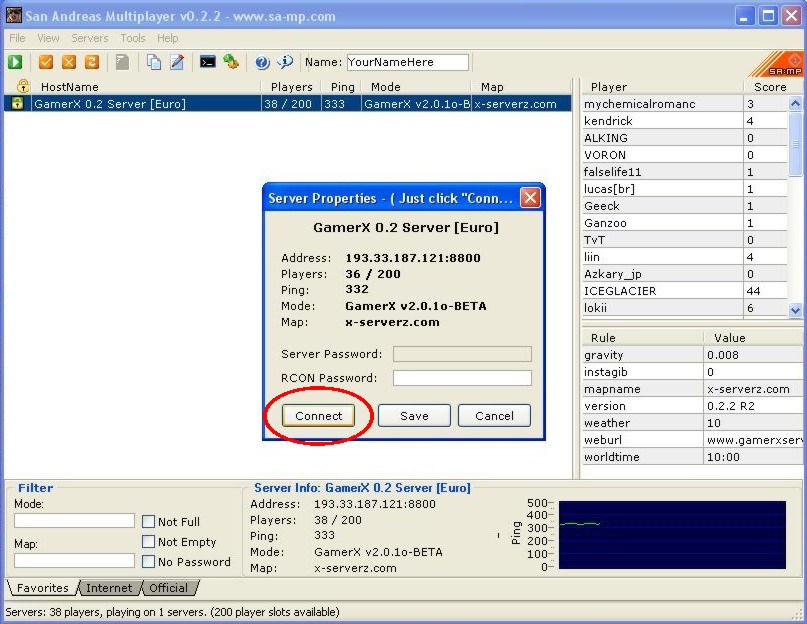807x624 pixels.
Task: Click the lock icon on GamerX server row
Action: (x=17, y=103)
